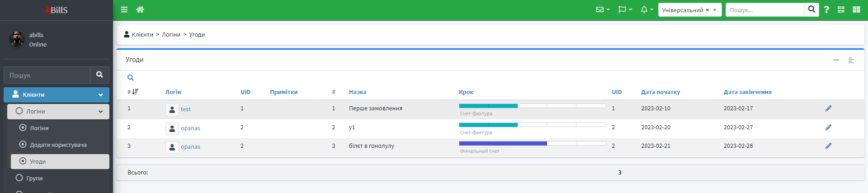Open the envelope messages dropdown
This screenshot has height=193, width=868.
(x=602, y=9)
